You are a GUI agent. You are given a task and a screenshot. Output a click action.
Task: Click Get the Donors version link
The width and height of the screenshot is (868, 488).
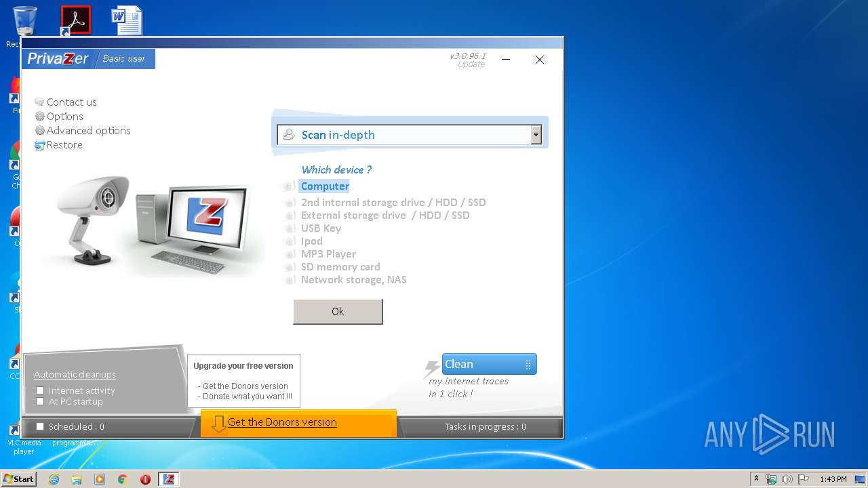coord(282,422)
